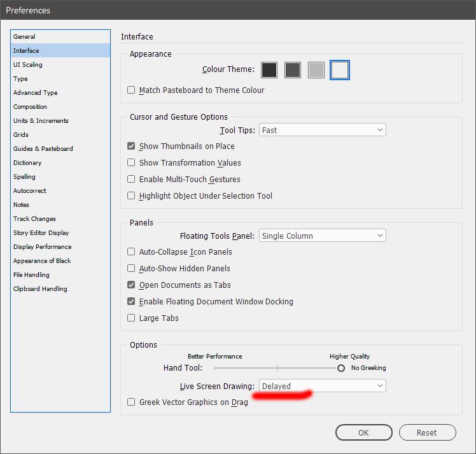Select the darkest colour theme swatch

(x=269, y=70)
